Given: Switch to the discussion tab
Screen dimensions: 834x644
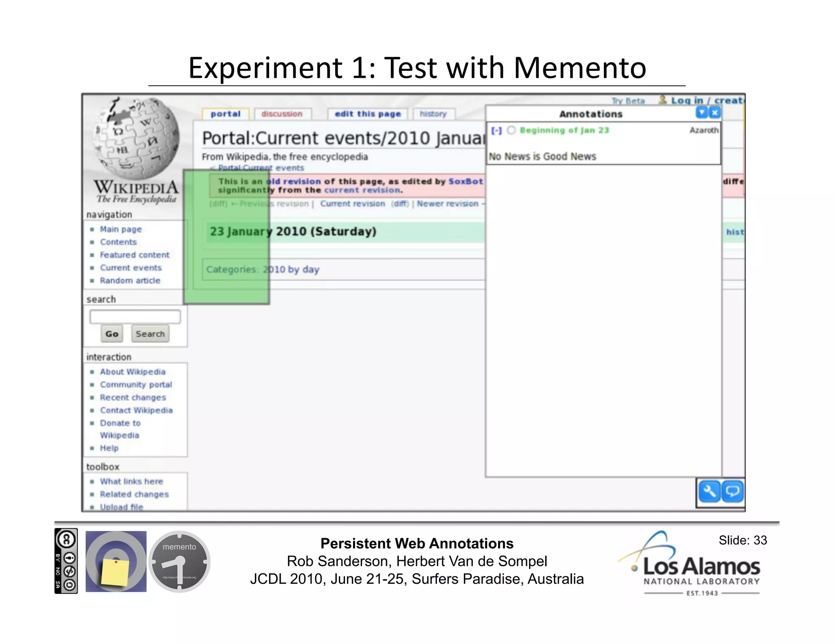Looking at the screenshot, I should click(x=282, y=114).
